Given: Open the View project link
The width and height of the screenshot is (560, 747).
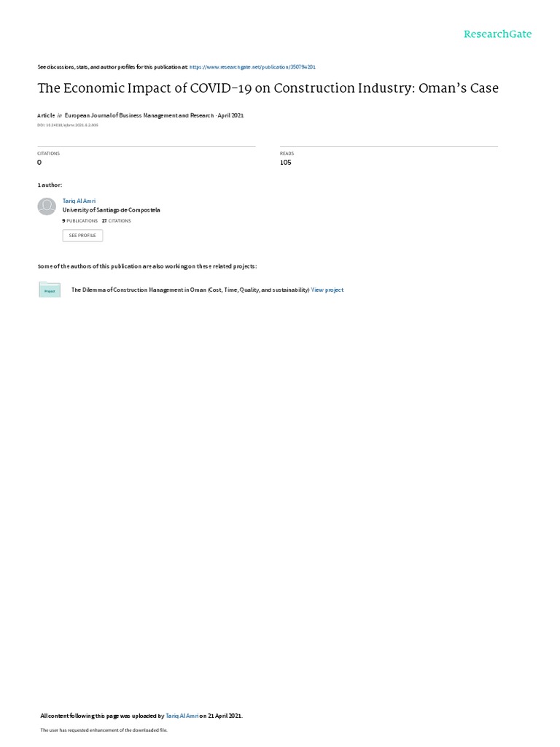Looking at the screenshot, I should click(x=327, y=290).
